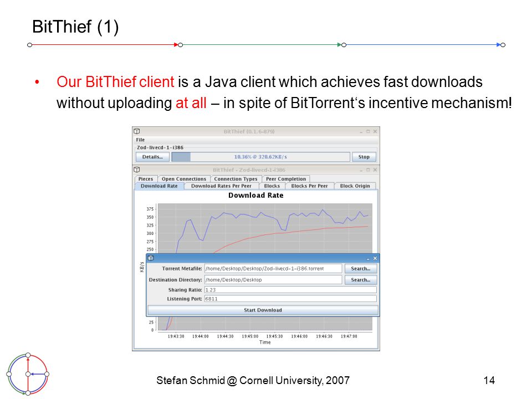Click the circular logo on the slide's bottom left
532x399 pixels.
point(28,374)
